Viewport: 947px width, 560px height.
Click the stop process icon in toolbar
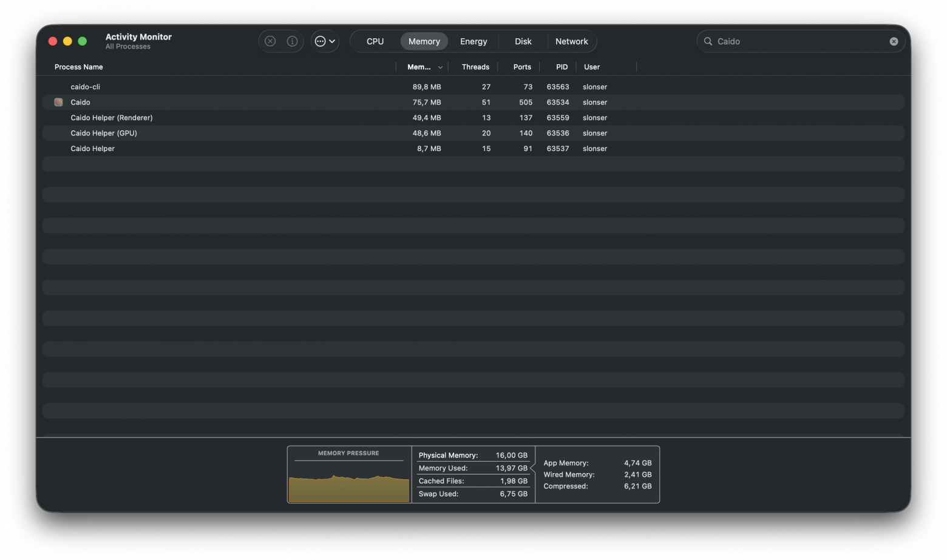(x=270, y=41)
